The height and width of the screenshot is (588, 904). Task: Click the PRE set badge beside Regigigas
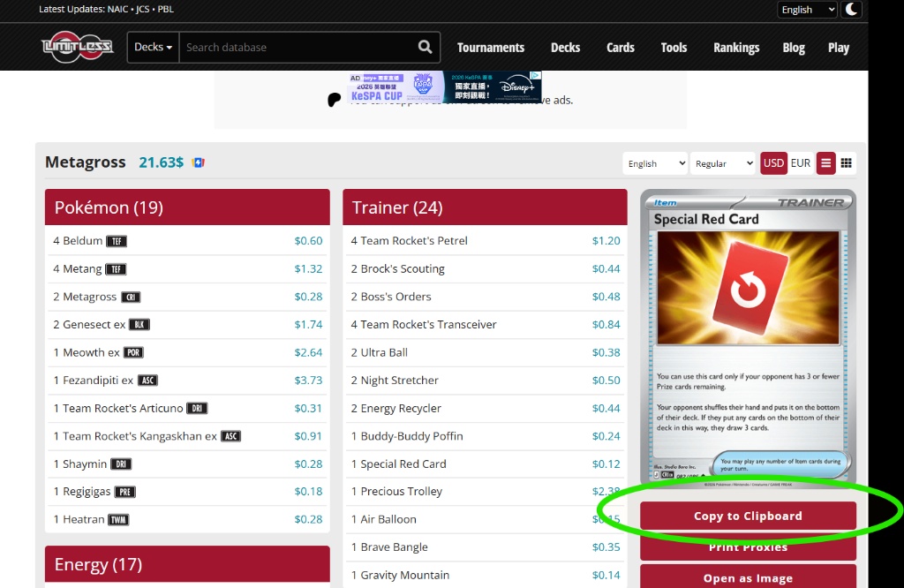(125, 492)
